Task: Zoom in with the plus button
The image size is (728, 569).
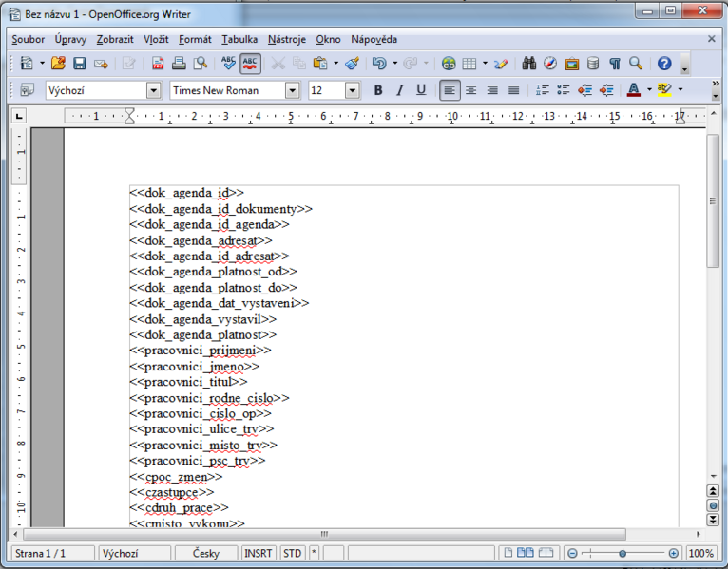Action: point(673,553)
